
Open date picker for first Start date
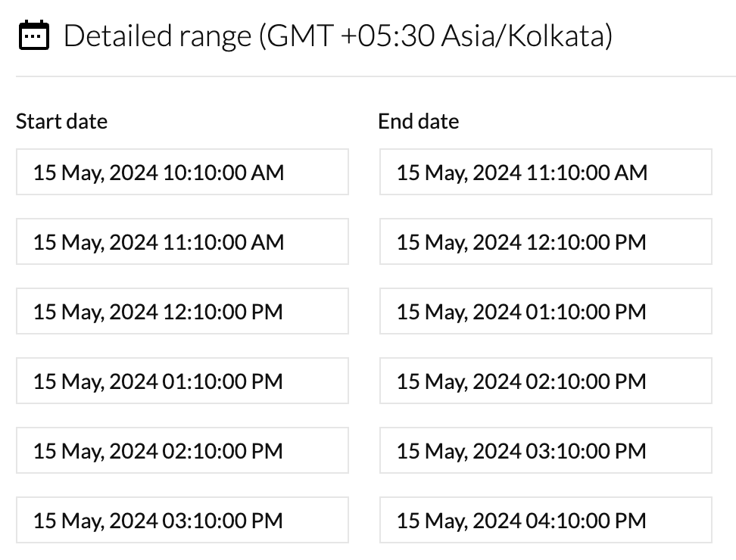click(182, 172)
